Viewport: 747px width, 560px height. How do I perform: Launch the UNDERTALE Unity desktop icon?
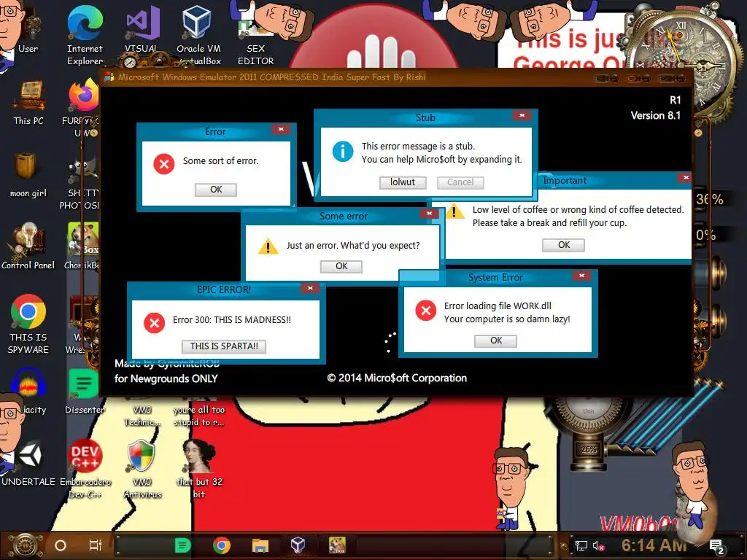pos(28,462)
